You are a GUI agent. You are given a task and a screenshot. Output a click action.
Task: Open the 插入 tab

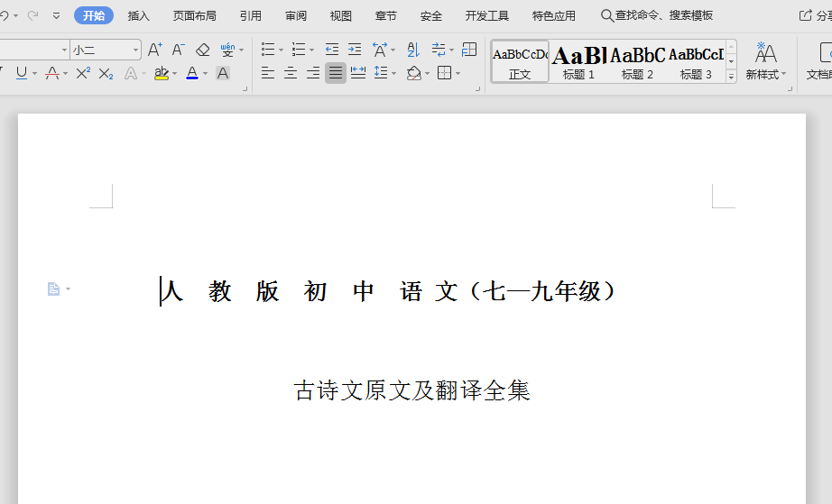[x=139, y=15]
